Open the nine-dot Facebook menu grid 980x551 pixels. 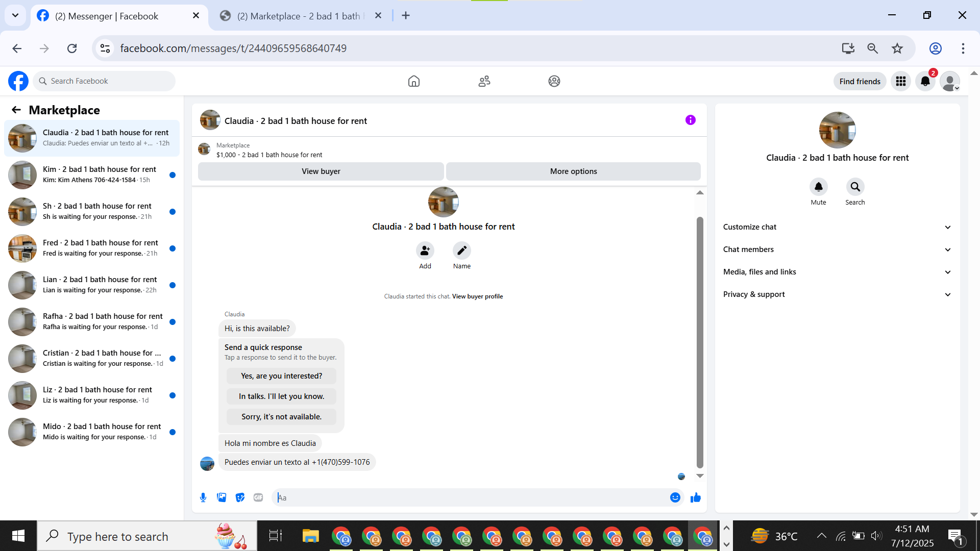(x=901, y=81)
